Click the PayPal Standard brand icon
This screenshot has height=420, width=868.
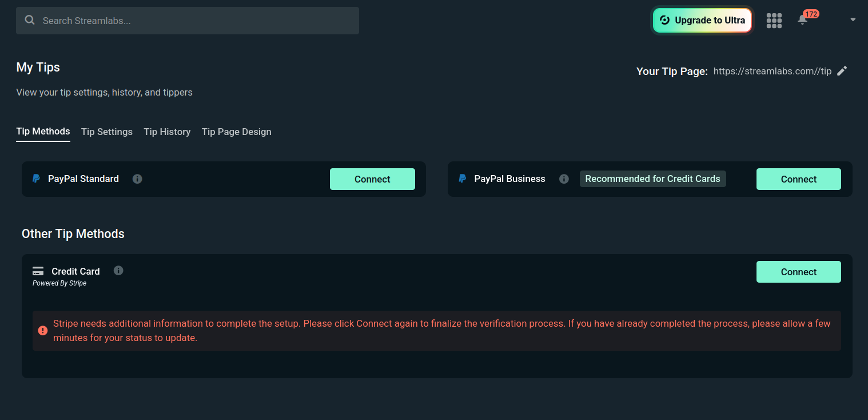click(x=35, y=179)
